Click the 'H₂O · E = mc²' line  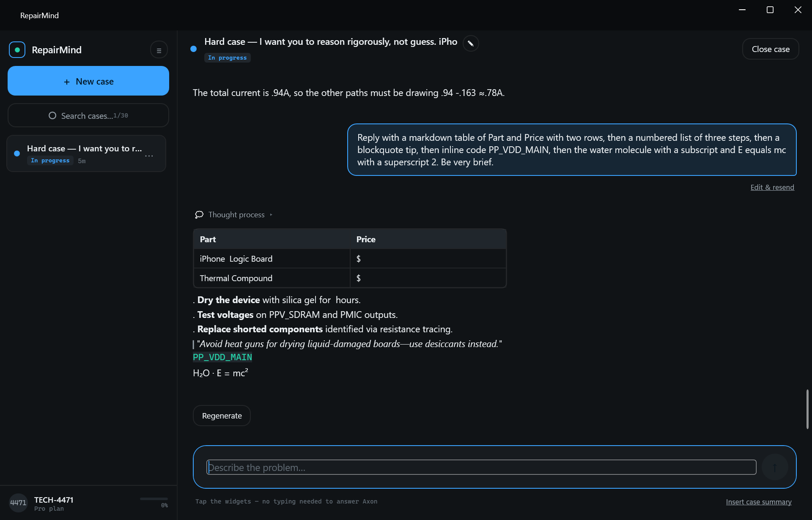pos(220,373)
